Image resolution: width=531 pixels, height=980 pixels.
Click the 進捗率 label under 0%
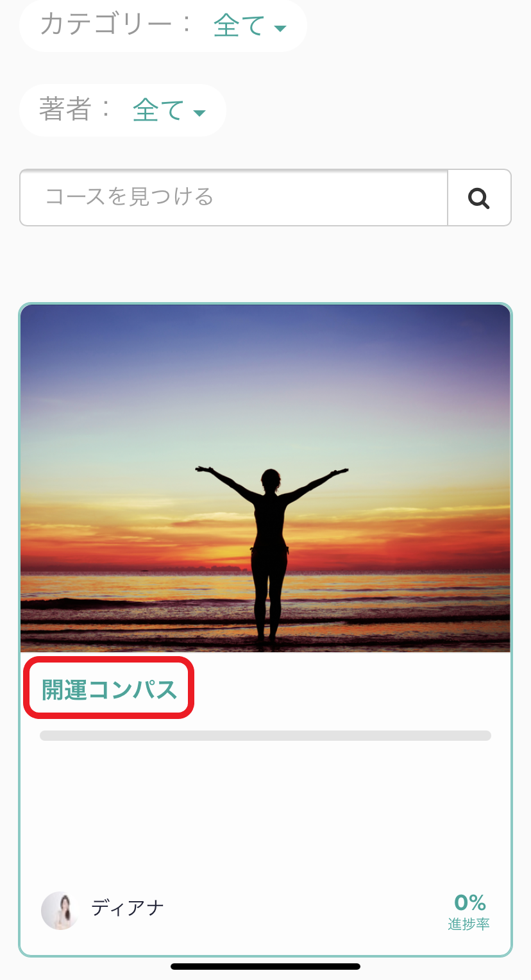[469, 924]
